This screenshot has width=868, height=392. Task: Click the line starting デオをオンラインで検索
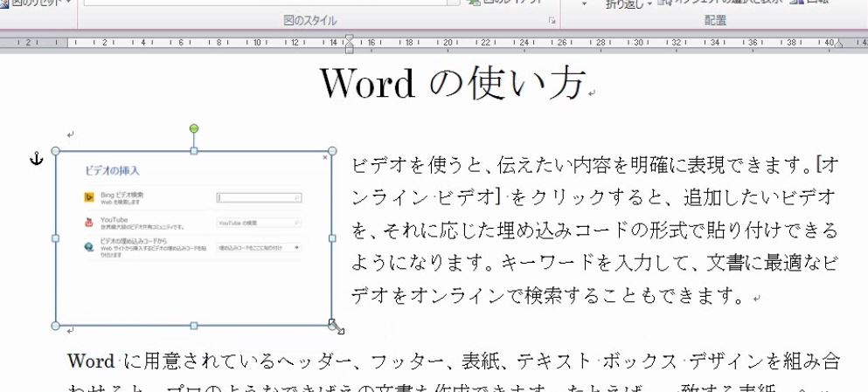[551, 296]
